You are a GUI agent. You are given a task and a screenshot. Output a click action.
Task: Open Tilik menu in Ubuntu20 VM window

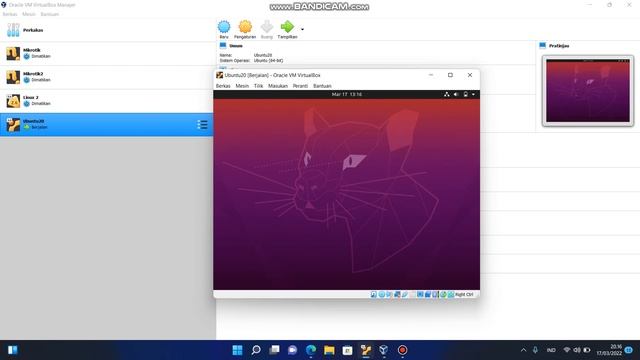[x=258, y=86]
